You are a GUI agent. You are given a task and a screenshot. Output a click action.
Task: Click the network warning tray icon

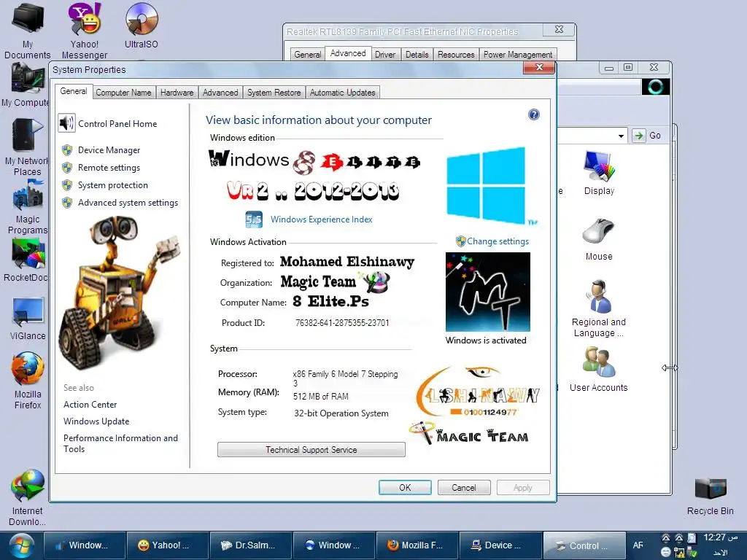pyautogui.click(x=679, y=553)
